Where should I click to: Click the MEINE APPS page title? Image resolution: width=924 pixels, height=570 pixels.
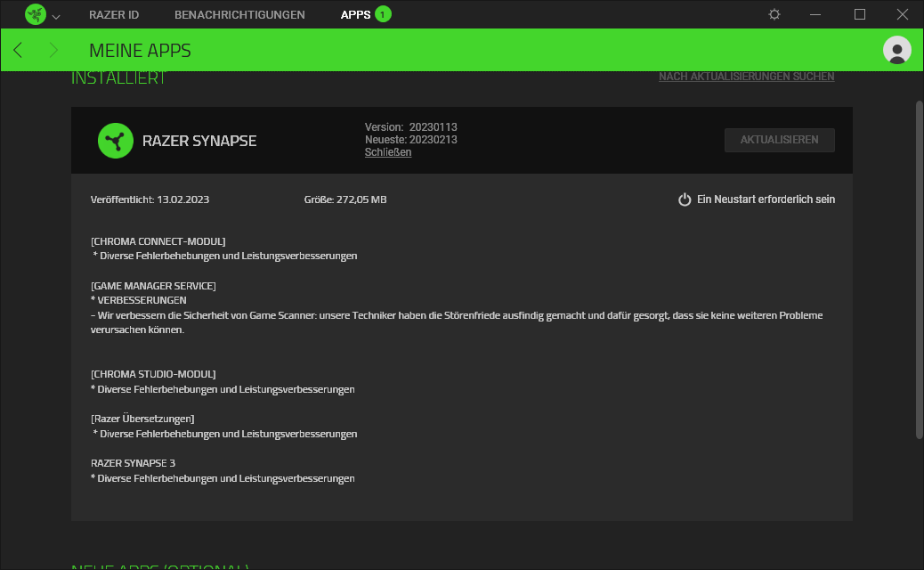click(140, 51)
